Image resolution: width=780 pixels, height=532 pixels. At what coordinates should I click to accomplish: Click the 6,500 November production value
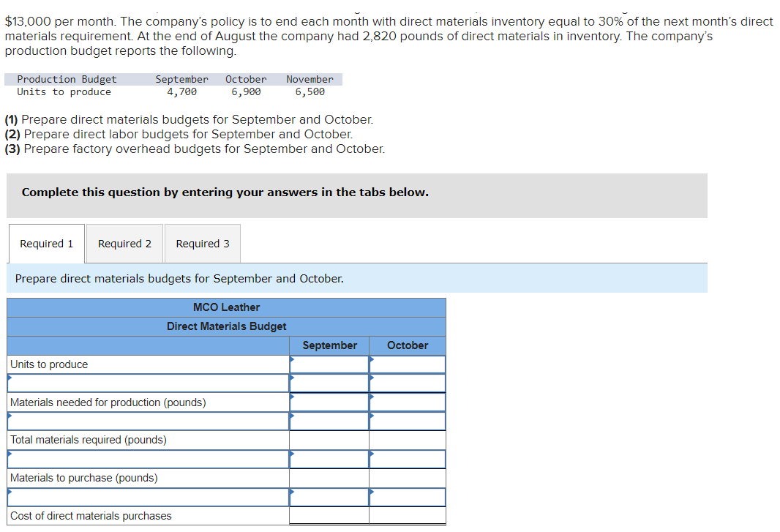(x=310, y=92)
